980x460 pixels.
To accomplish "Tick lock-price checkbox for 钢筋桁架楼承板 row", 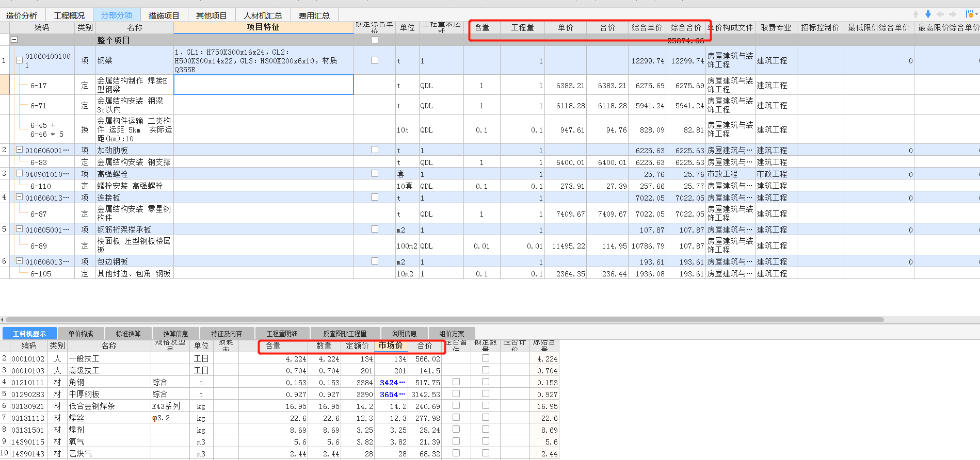I will coord(375,229).
